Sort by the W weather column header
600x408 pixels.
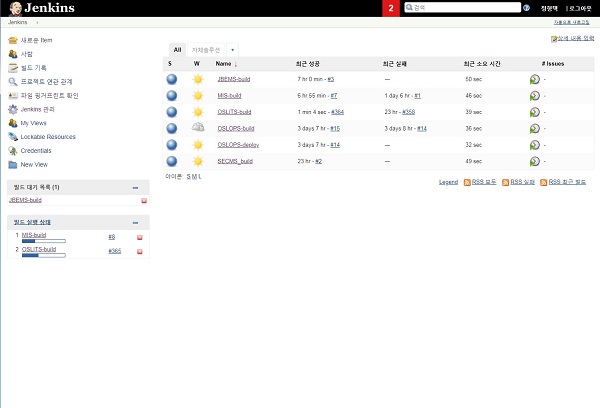click(197, 64)
